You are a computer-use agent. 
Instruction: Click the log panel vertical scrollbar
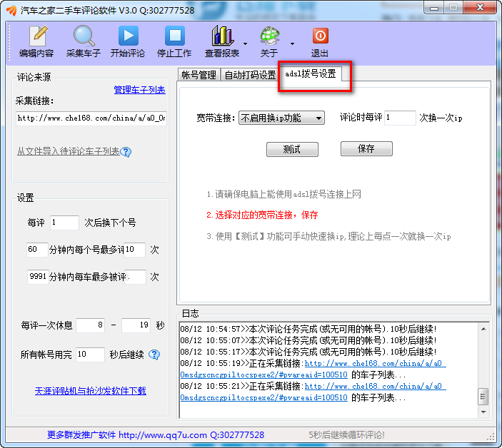pyautogui.click(x=483, y=370)
